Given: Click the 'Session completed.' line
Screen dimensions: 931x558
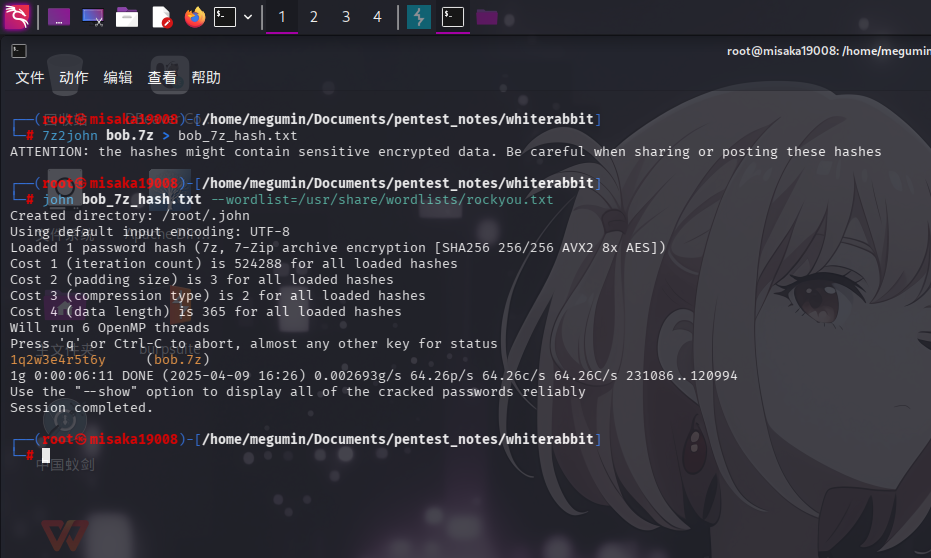Looking at the screenshot, I should [x=81, y=408].
